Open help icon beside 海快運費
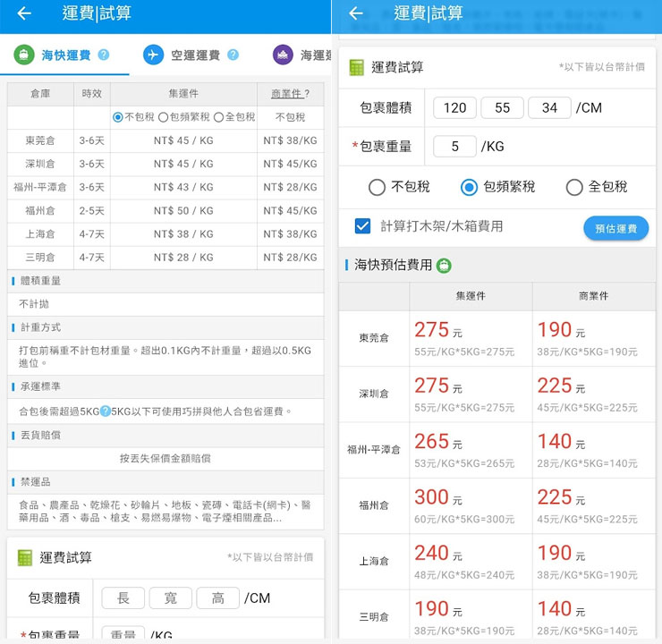The image size is (662, 644). (x=104, y=55)
